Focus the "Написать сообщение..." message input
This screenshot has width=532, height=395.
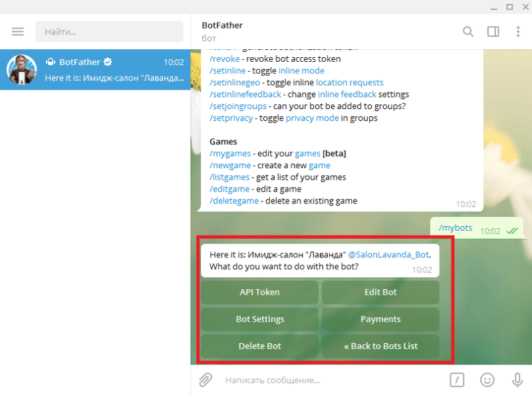[332, 380]
